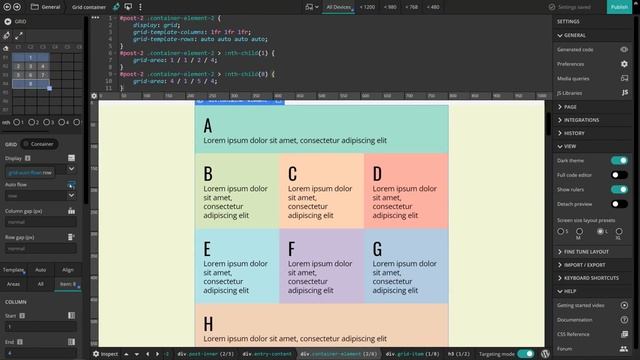Click the Column Start property icon

[x=71, y=316]
